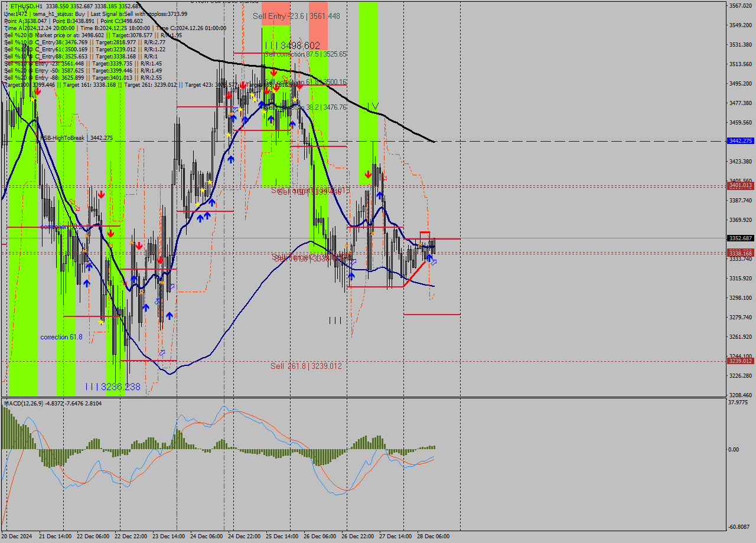Click the red 3239.012 price tag
756x543 pixels.
[741, 361]
